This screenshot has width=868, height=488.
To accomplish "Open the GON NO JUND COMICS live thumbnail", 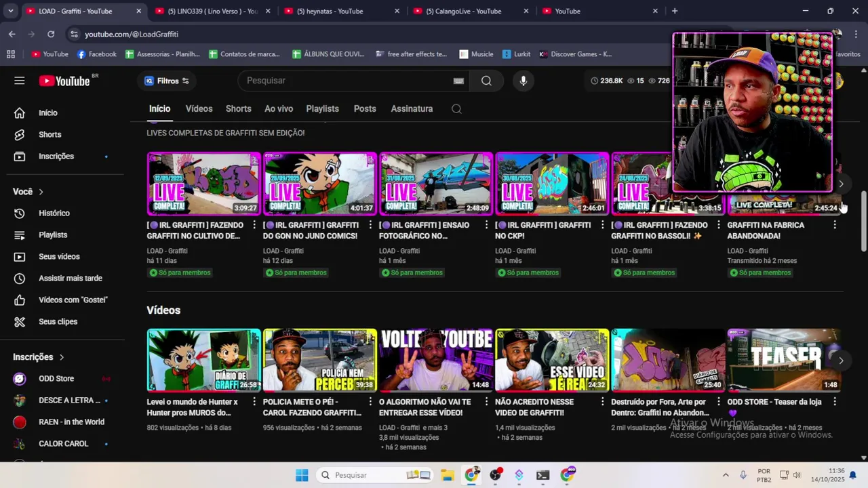I will click(x=319, y=184).
